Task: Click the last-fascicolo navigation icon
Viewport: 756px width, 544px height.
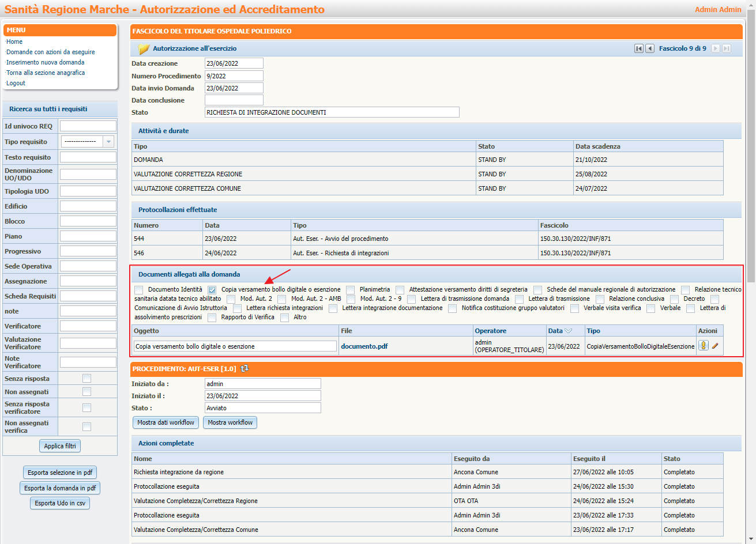Action: [x=726, y=48]
